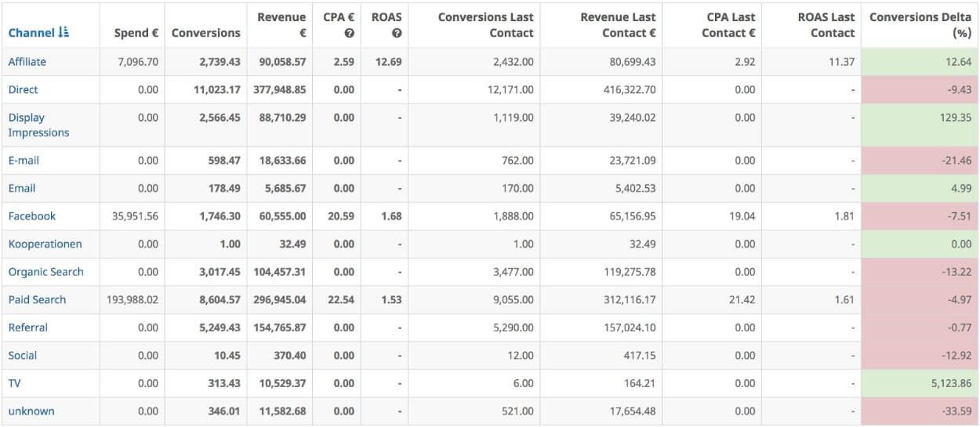Click the Referral channel link
This screenshot has height=427, width=980.
point(27,327)
